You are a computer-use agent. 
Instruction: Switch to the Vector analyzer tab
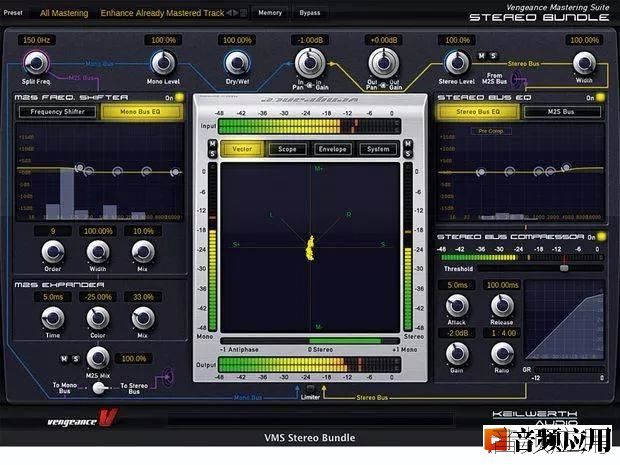[242, 149]
